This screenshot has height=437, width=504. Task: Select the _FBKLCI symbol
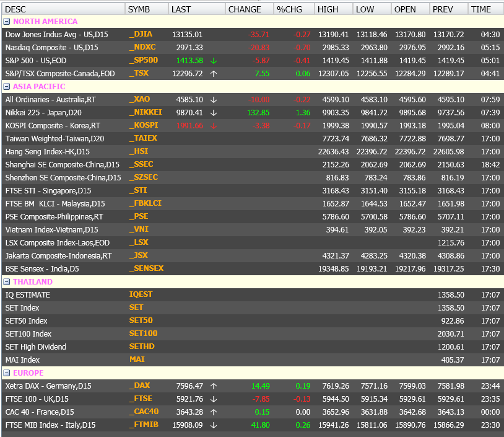click(x=146, y=203)
